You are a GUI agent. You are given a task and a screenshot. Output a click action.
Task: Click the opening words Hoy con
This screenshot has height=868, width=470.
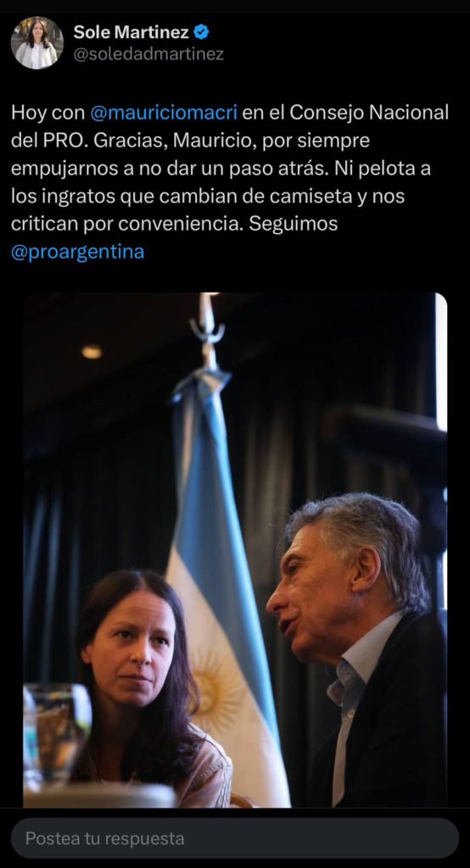click(48, 113)
